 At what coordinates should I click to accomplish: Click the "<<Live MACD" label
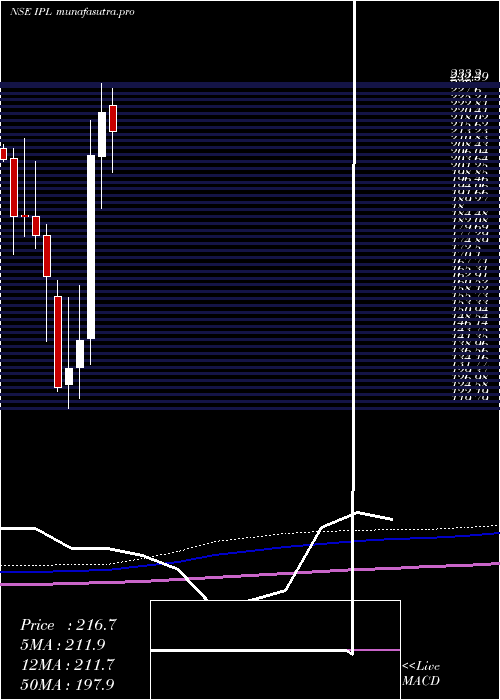pos(421,674)
